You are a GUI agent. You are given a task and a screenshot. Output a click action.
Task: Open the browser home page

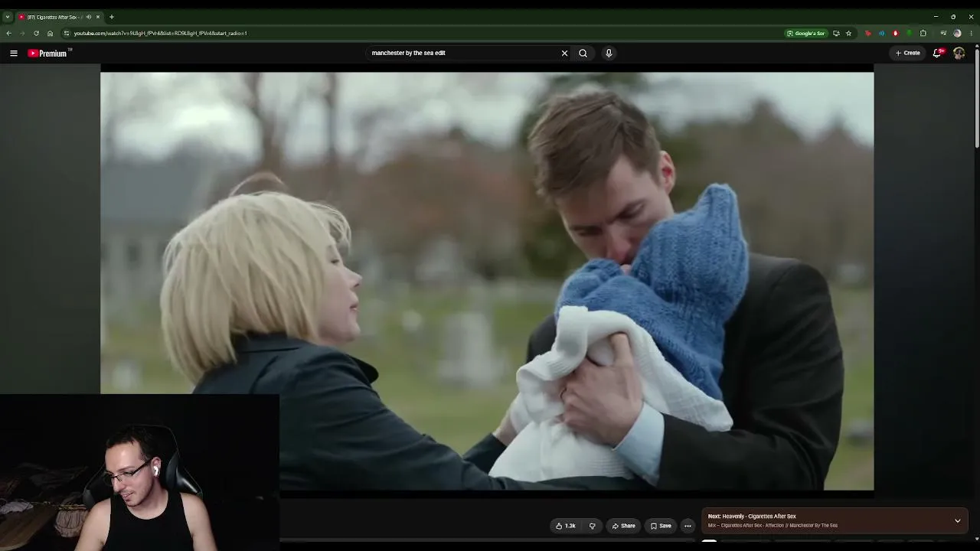click(x=50, y=33)
